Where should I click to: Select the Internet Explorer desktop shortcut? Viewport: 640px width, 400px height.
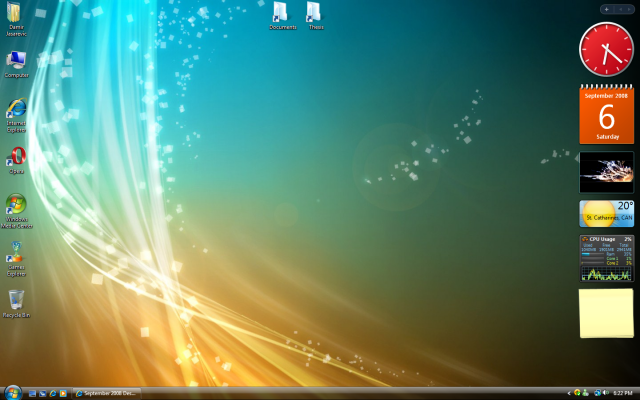coord(16,115)
